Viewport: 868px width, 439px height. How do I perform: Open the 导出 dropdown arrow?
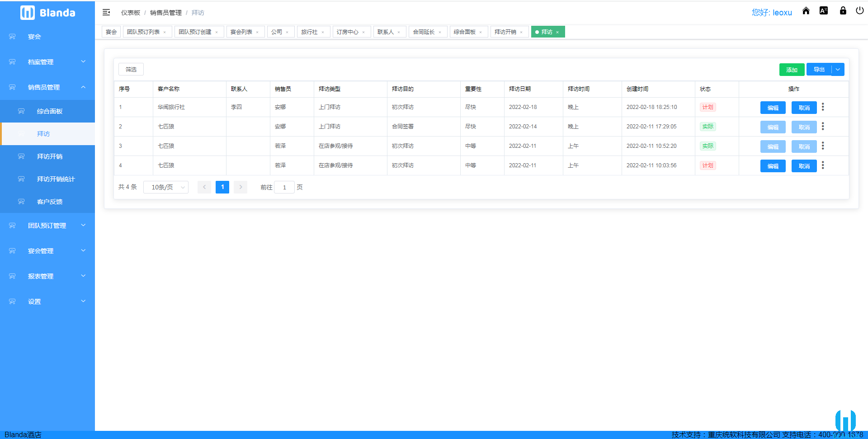click(x=838, y=70)
